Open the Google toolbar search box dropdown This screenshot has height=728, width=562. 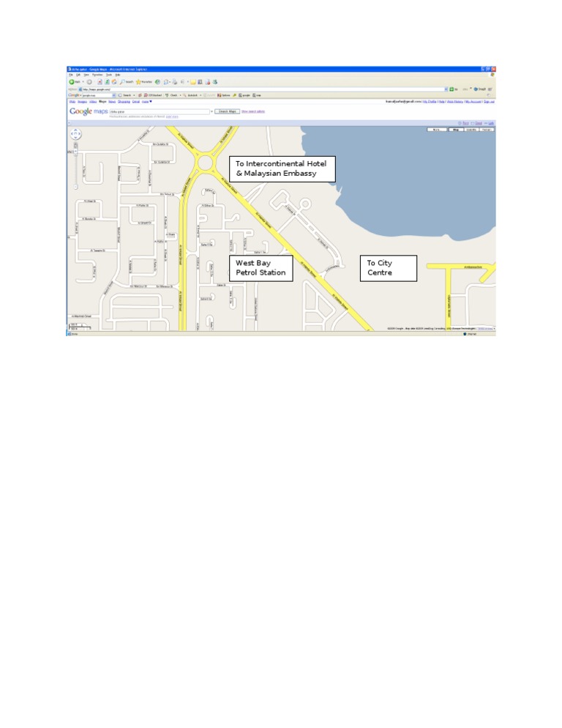click(x=113, y=95)
